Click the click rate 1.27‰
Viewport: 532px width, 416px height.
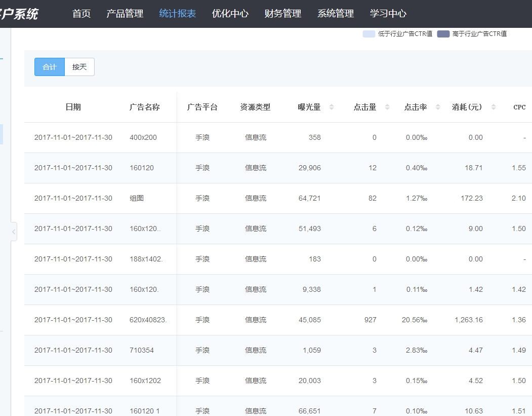[417, 198]
